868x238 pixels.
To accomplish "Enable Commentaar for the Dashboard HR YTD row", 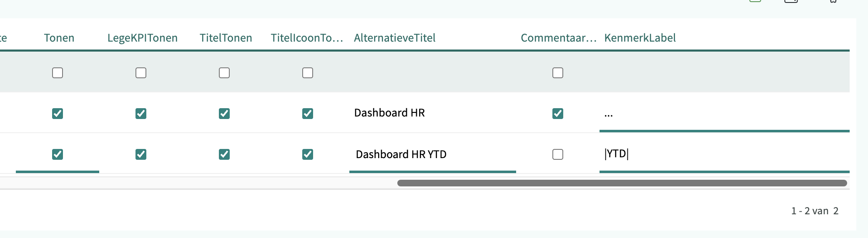I will pos(558,154).
